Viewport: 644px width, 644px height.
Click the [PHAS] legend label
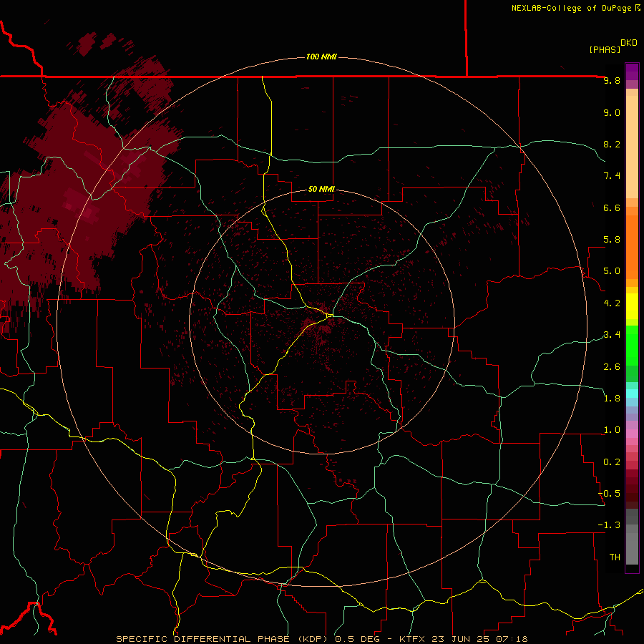point(605,49)
